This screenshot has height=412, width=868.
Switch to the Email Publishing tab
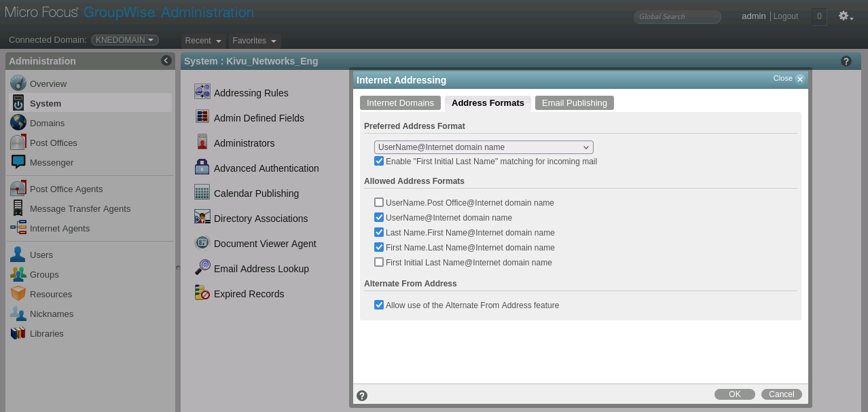[574, 103]
